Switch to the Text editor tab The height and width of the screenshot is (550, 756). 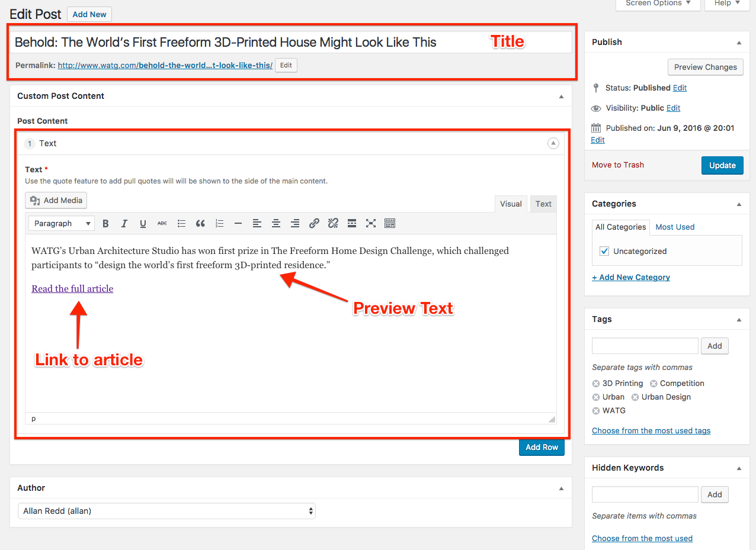[543, 204]
